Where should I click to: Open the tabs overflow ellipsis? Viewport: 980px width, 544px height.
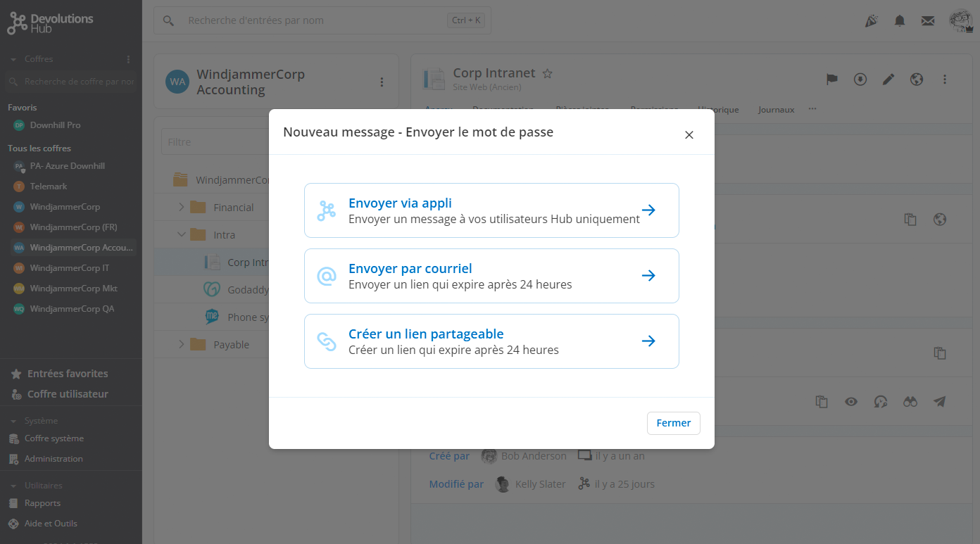(x=812, y=109)
